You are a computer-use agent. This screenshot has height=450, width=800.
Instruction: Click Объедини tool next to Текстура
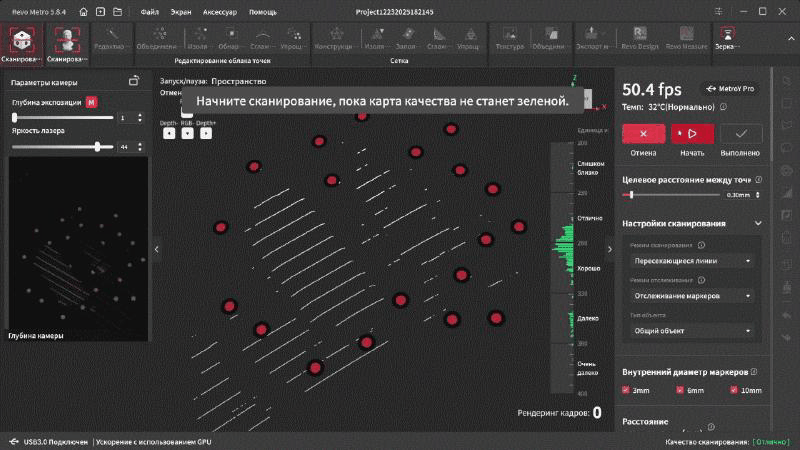click(x=550, y=39)
